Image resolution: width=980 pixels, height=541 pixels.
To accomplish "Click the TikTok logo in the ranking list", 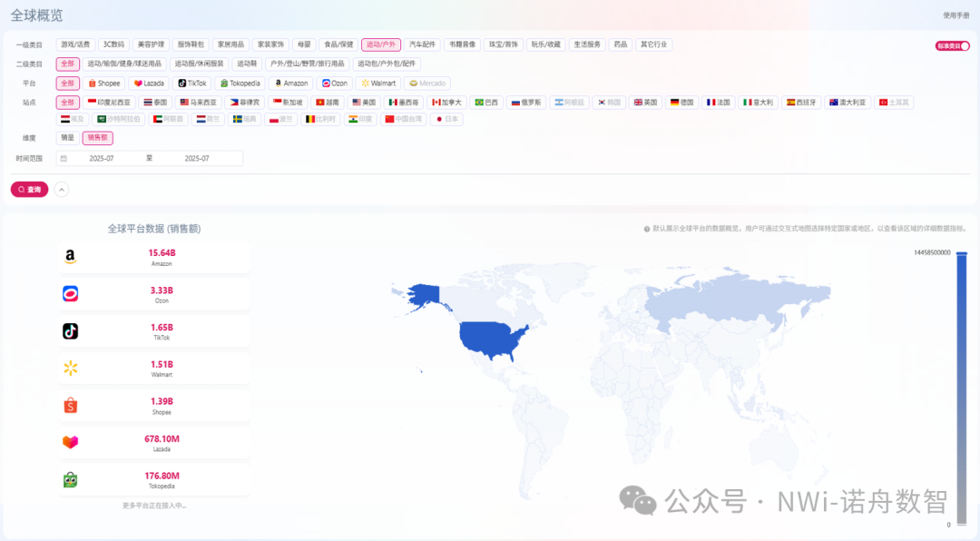I will coord(70,331).
